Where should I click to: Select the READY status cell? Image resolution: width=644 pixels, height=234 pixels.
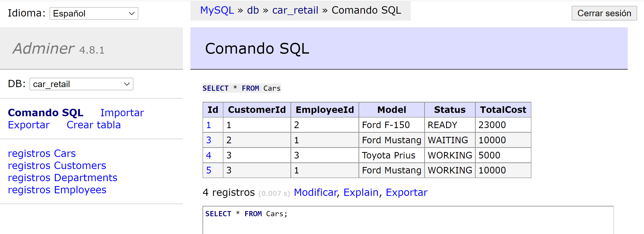pos(450,125)
